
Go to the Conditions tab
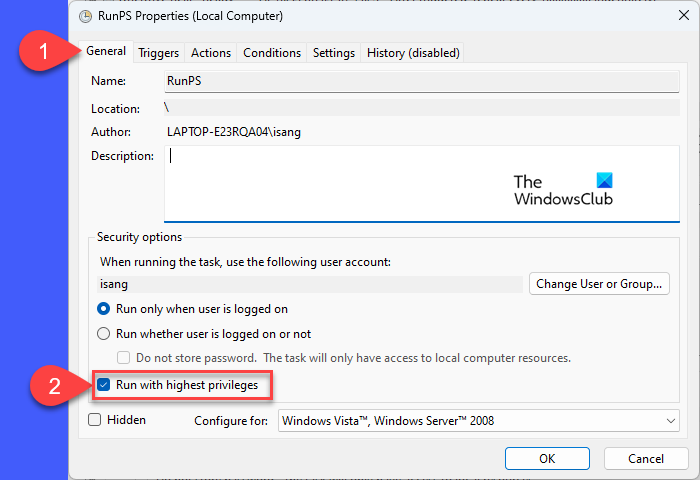tap(272, 53)
